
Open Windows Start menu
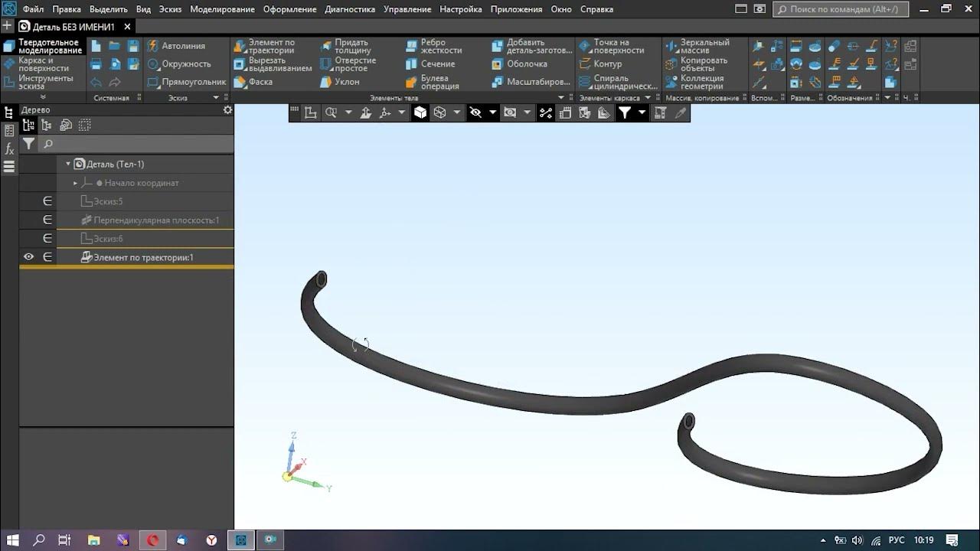coord(13,540)
